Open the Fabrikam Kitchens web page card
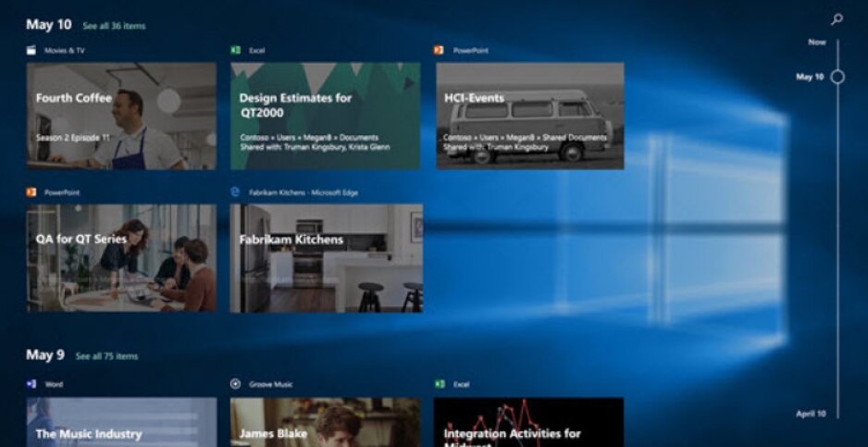Viewport: 868px width, 447px height. point(327,258)
